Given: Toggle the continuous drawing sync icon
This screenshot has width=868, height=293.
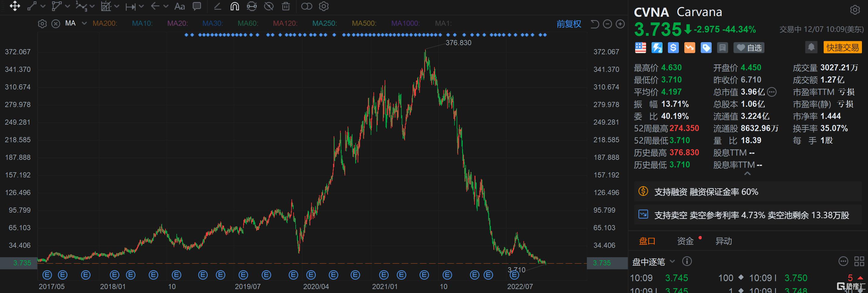Looking at the screenshot, I should (x=252, y=6).
